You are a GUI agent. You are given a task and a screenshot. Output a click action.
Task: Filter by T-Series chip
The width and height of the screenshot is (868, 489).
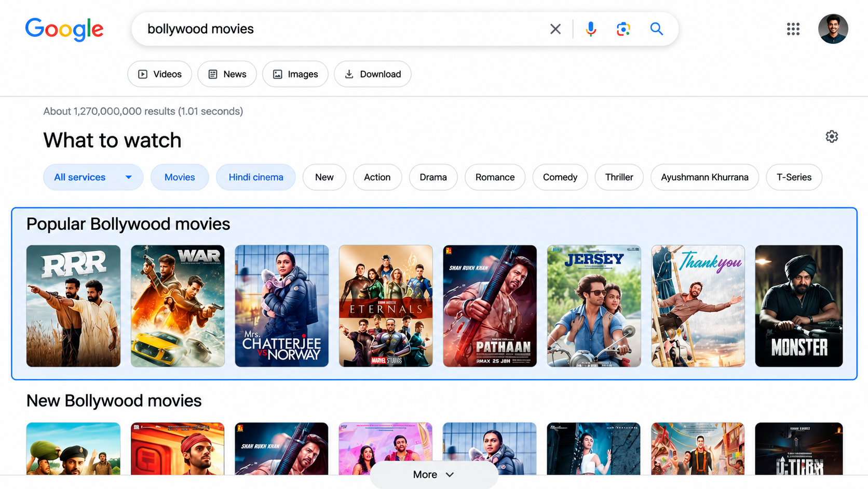(794, 177)
